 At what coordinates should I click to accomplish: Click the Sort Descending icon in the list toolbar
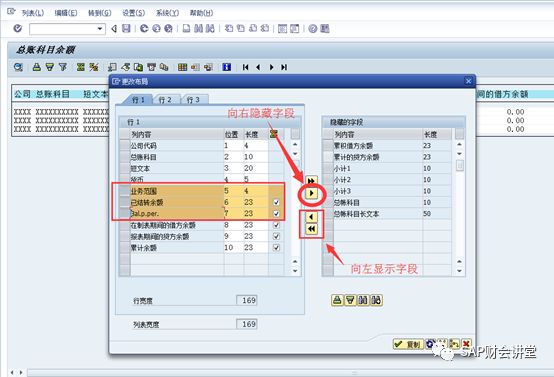tap(50, 67)
